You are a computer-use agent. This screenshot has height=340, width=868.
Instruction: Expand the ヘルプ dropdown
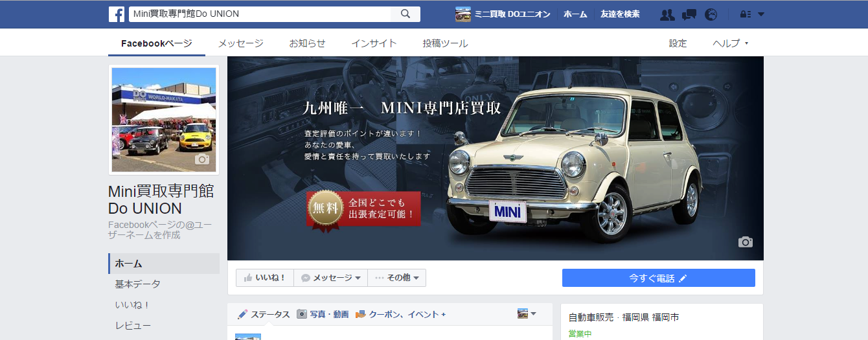point(730,43)
